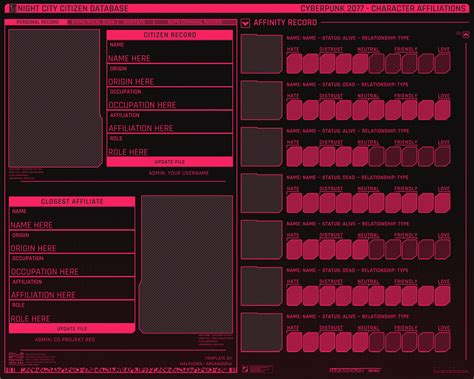Screen dimensions: 474x379
Task: Edit the Citizen Record ROLE HERE field
Action: (x=170, y=145)
